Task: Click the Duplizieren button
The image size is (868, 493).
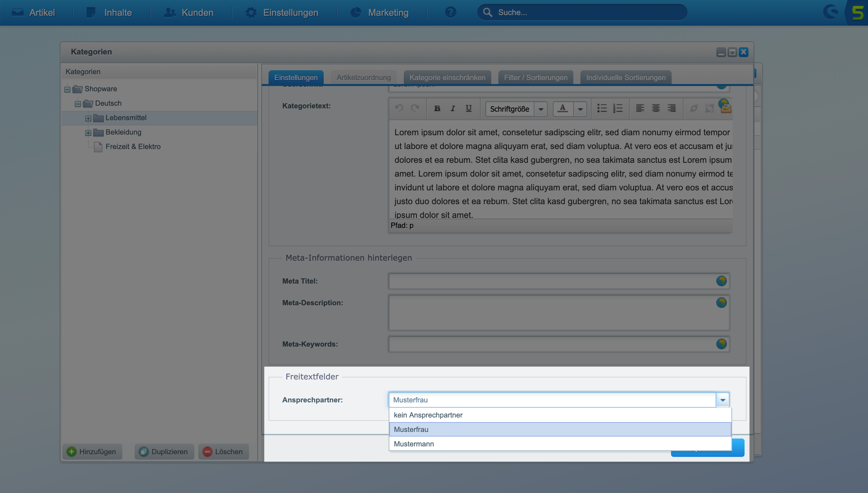Action: [164, 452]
